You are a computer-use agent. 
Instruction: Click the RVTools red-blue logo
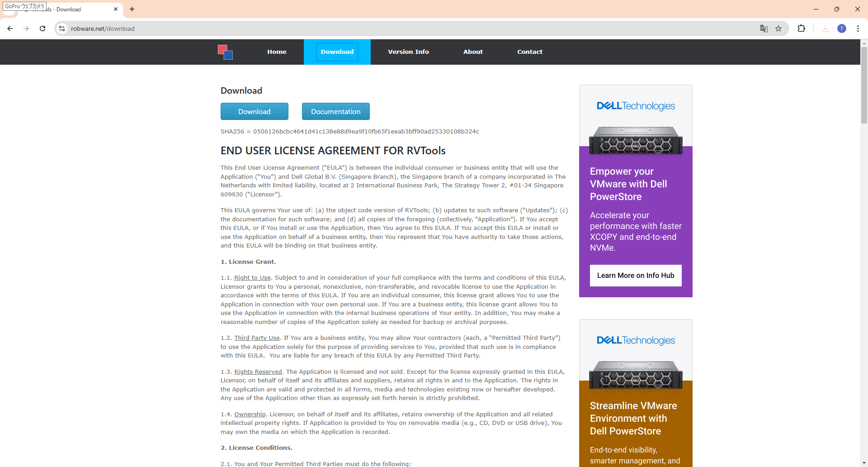[225, 52]
